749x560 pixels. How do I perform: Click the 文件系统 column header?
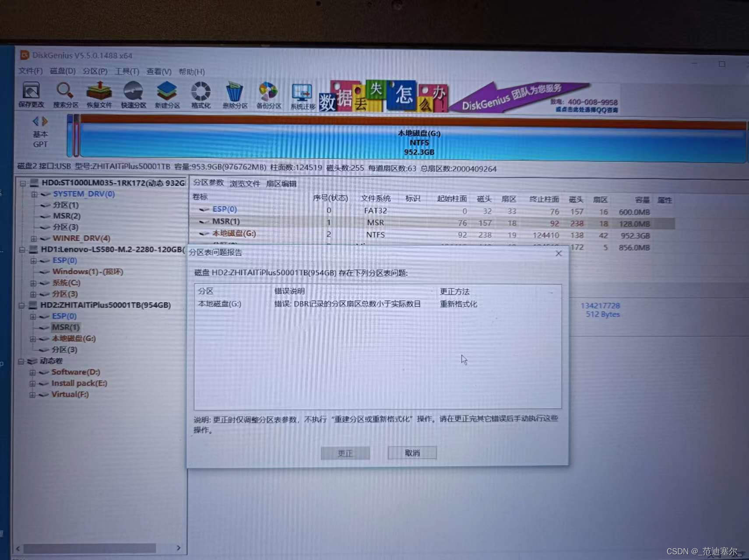tap(376, 198)
